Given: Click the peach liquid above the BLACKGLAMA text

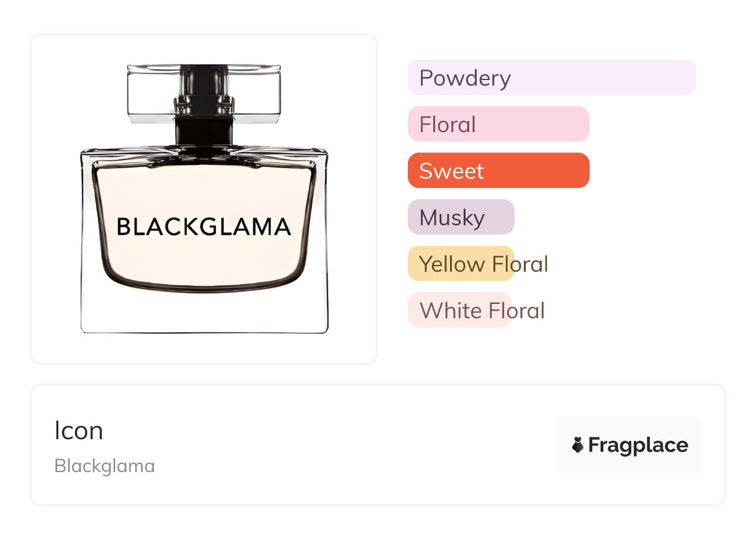Looking at the screenshot, I should click(204, 189).
